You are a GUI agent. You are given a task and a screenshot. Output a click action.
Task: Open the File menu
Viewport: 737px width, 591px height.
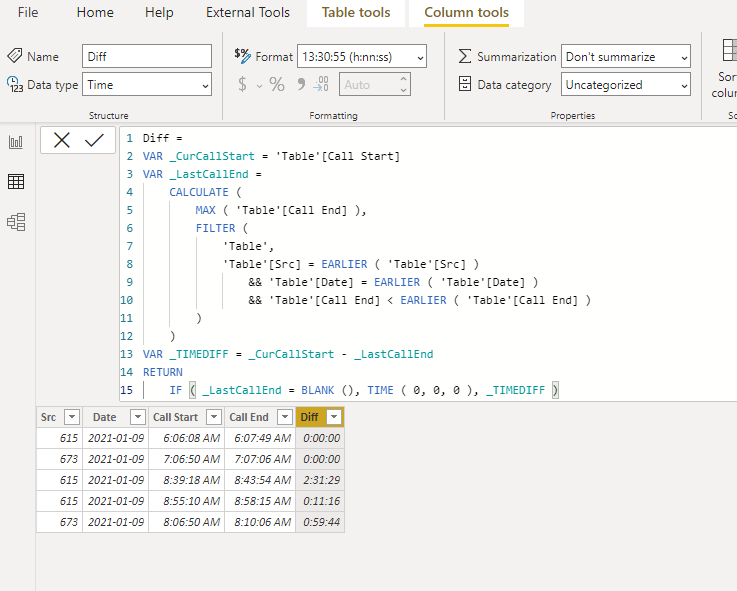pos(28,12)
